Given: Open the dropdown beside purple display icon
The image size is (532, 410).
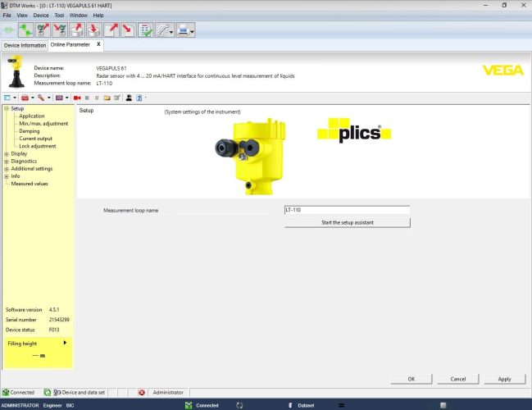Looking at the screenshot, I should point(67,98).
